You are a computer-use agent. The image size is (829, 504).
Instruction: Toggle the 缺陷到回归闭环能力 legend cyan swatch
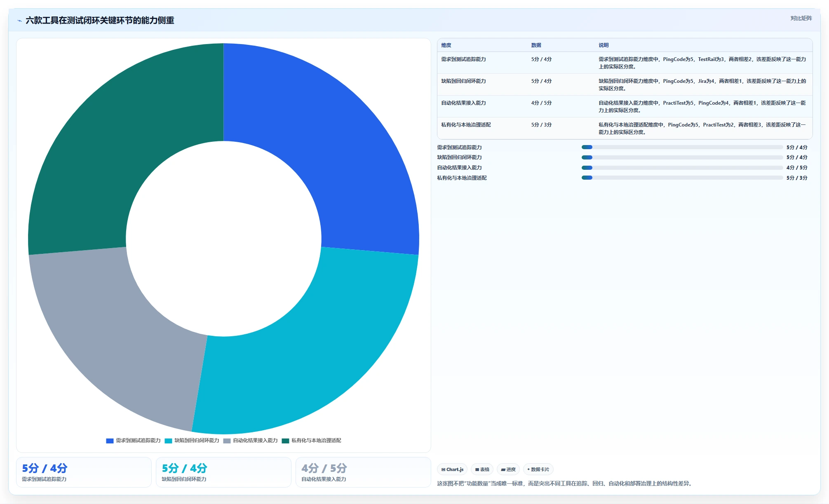pos(168,441)
